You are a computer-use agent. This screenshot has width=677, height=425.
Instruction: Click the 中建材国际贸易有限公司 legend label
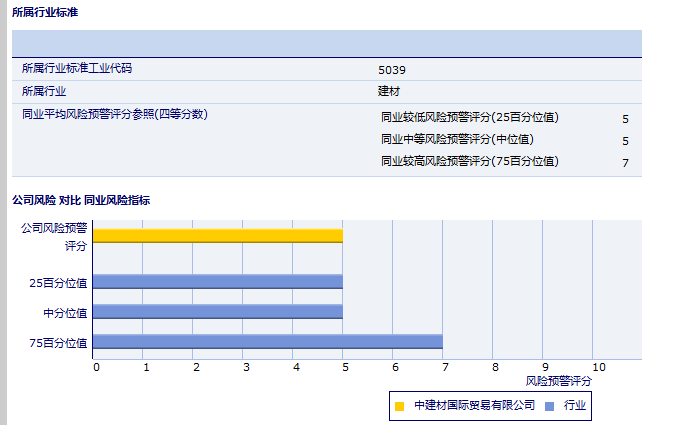472,406
